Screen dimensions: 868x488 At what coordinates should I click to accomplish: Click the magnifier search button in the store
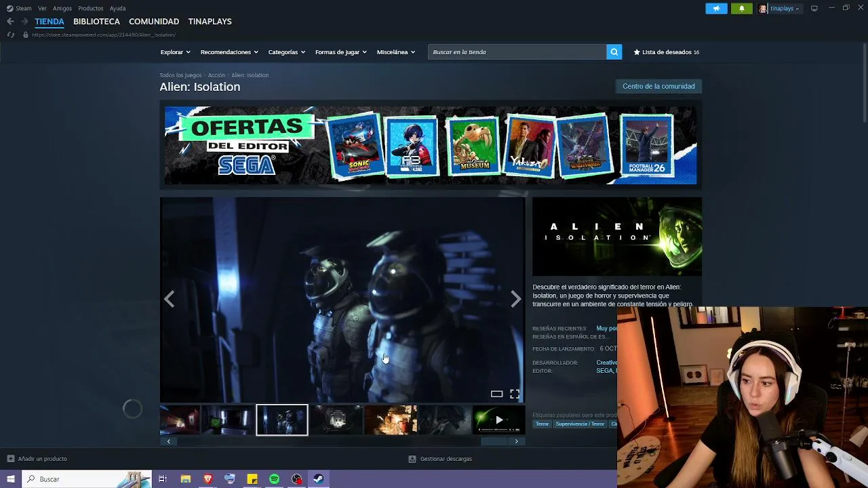pyautogui.click(x=614, y=52)
